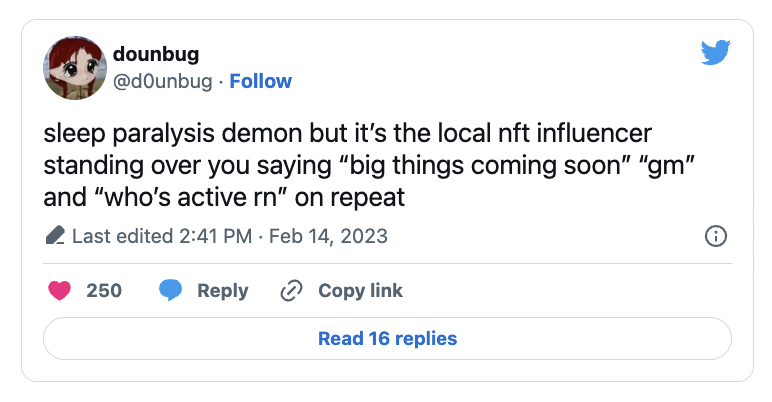Click the pencil edit history icon
Screen dimensions: 772x402
[x=55, y=237]
